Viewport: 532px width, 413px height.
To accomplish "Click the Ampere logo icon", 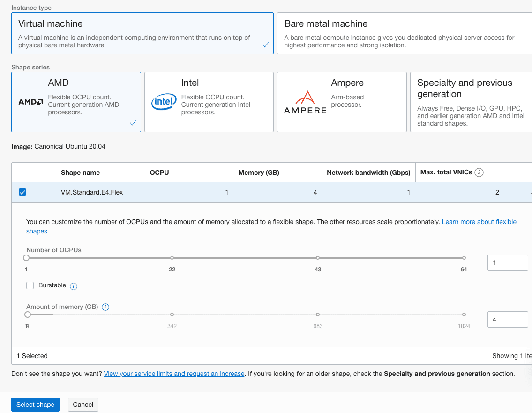I will [305, 102].
